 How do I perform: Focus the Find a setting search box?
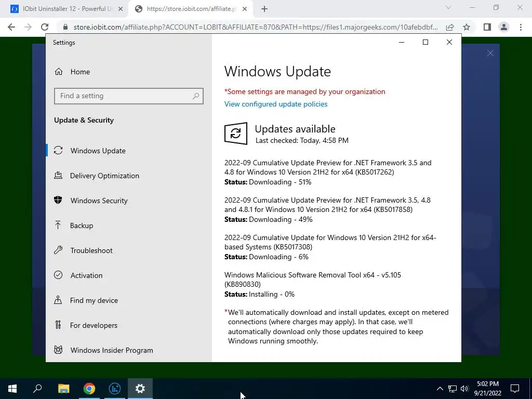pyautogui.click(x=129, y=96)
